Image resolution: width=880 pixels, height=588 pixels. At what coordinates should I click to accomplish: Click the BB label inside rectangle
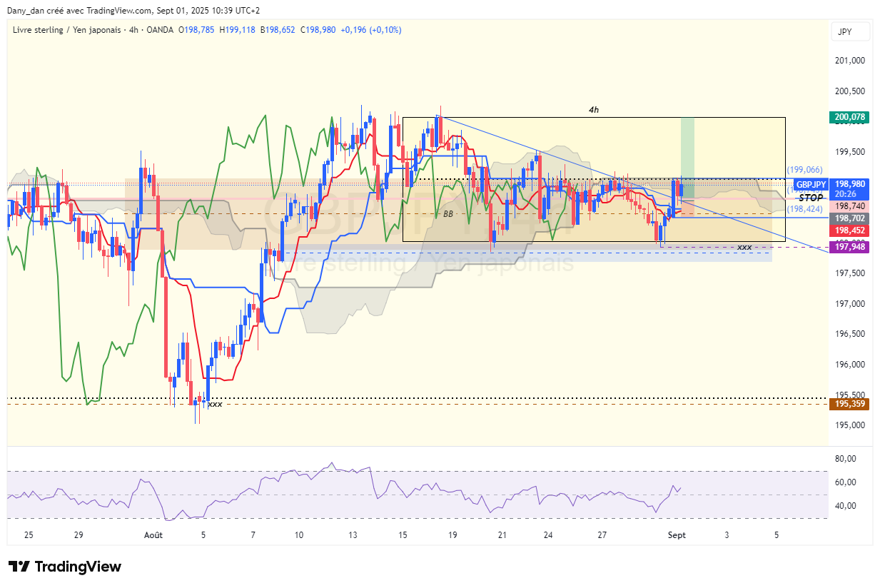448,213
